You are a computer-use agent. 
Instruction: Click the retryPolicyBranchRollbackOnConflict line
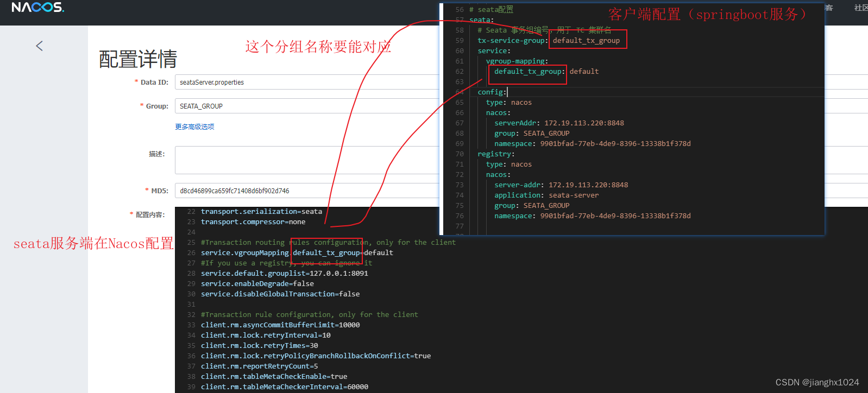(x=316, y=356)
